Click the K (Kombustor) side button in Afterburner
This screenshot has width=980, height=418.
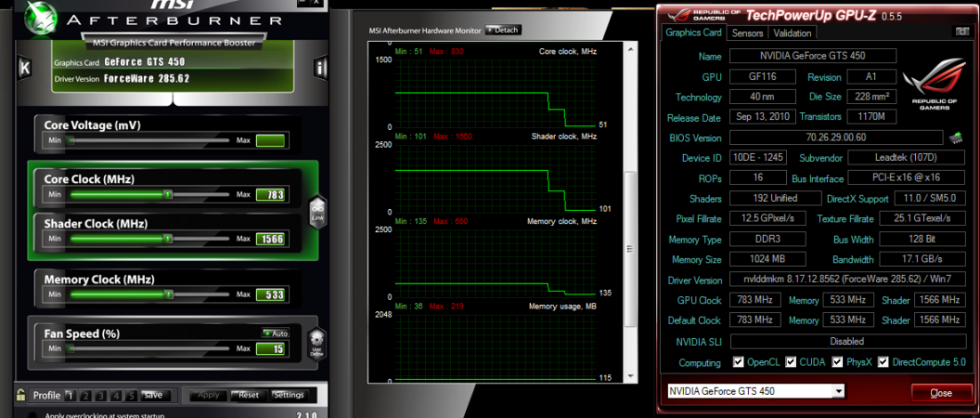pyautogui.click(x=24, y=68)
